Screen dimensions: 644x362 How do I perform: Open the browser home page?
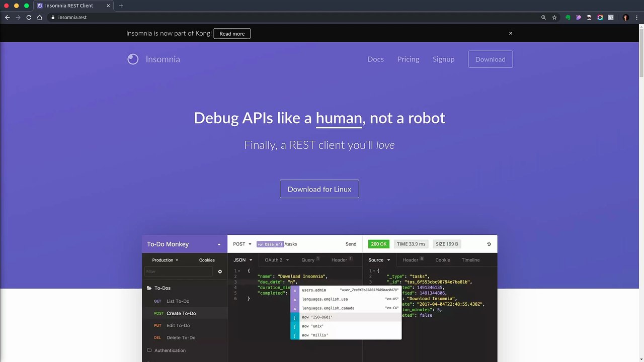(x=40, y=17)
